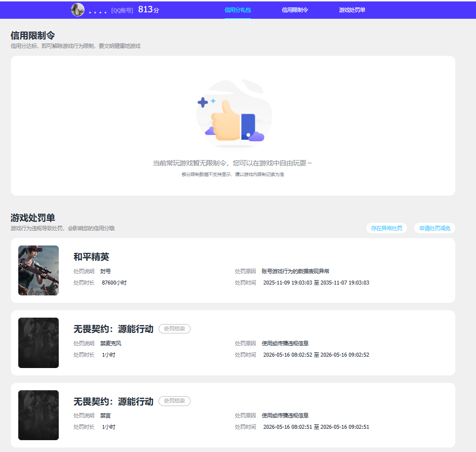The width and height of the screenshot is (476, 452).
Task: Click the 和平精英 game title
Action: (91, 257)
